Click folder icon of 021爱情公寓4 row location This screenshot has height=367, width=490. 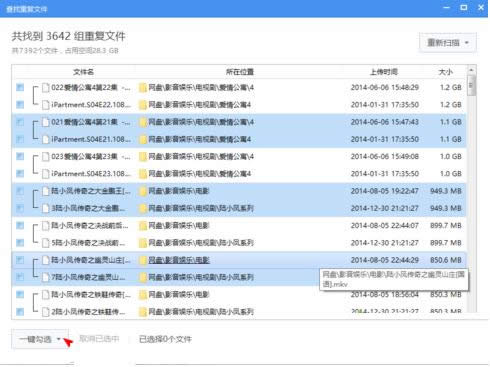pyautogui.click(x=143, y=122)
